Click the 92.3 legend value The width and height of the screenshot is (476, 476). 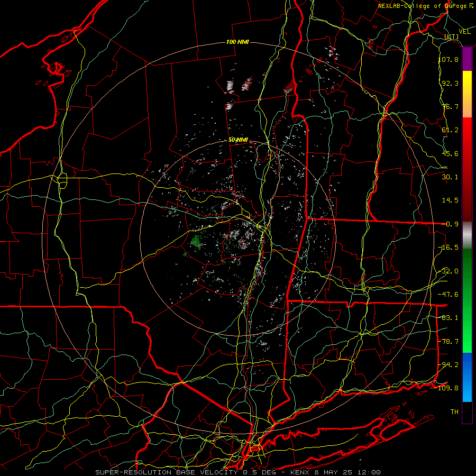click(450, 83)
